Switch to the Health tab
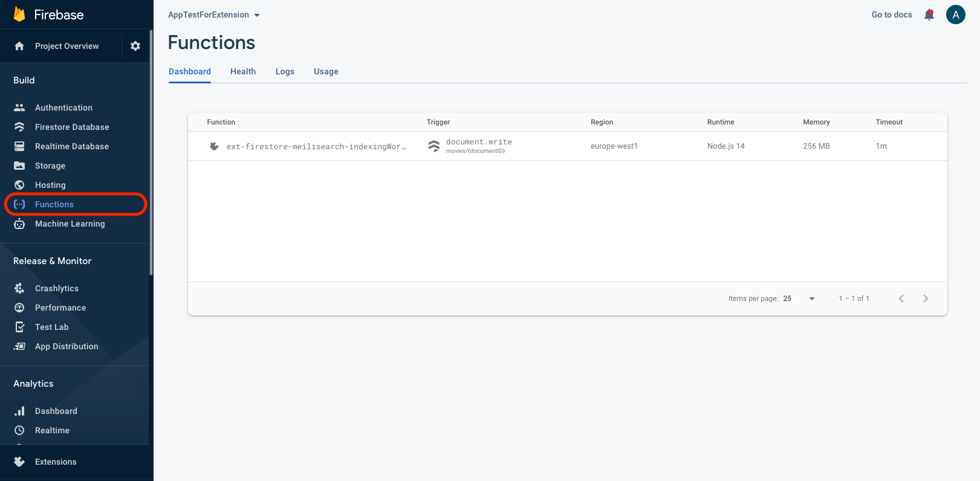980x481 pixels. coord(243,71)
